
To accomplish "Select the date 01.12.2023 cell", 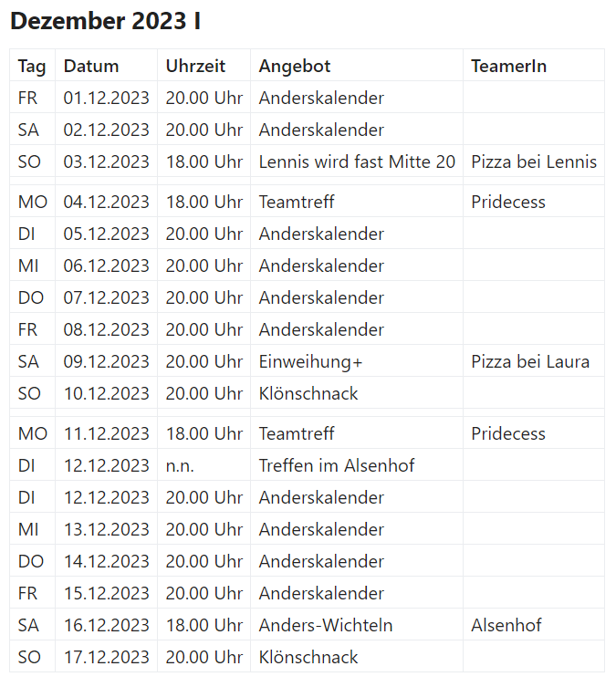I will 107,98.
